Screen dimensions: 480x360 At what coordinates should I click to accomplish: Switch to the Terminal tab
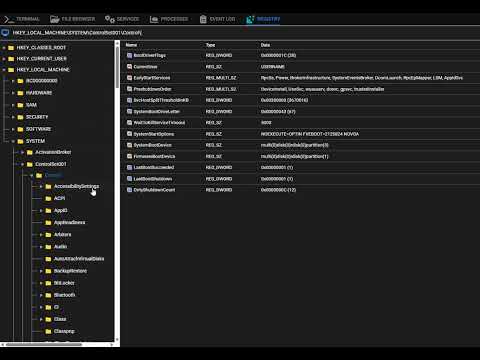pos(22,19)
